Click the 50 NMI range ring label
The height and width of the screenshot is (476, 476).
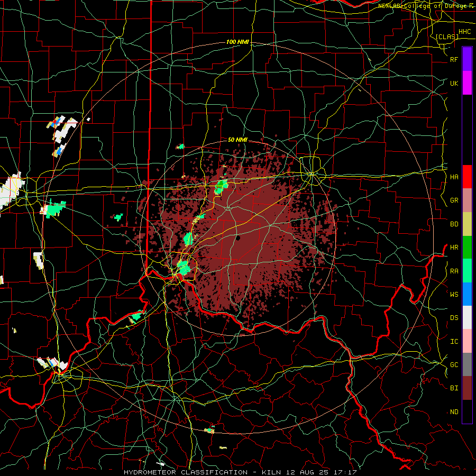click(237, 140)
